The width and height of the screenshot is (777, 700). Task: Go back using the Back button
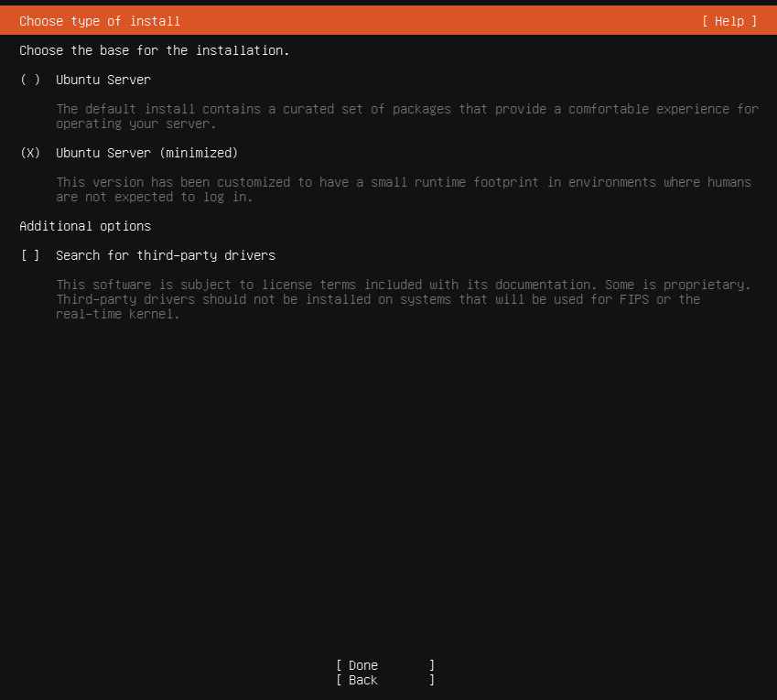pos(385,680)
